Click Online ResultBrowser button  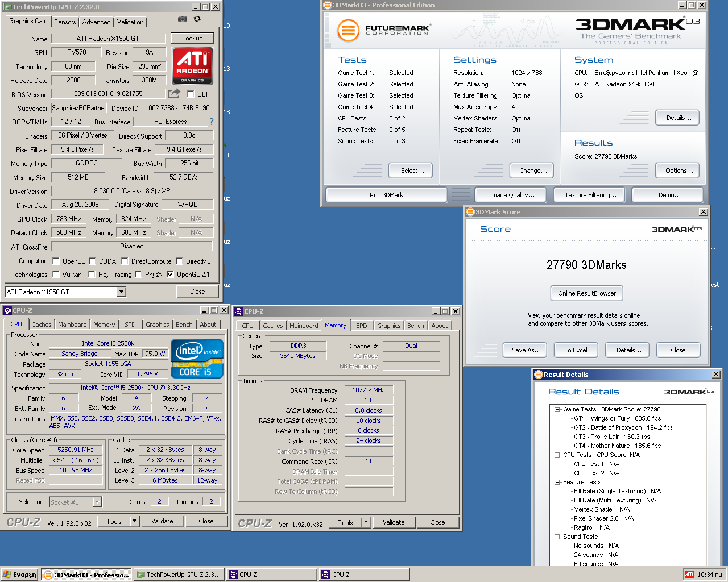click(x=587, y=293)
